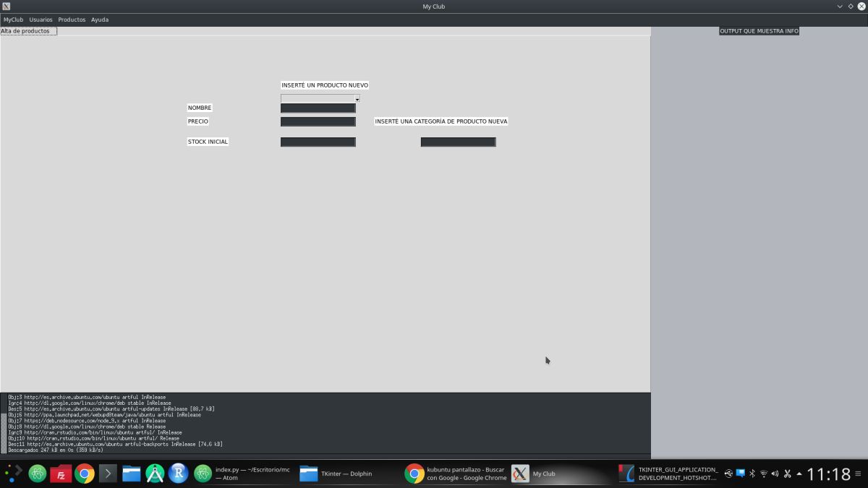Open the Usuarios menu
The width and height of the screenshot is (868, 488).
pos(41,20)
